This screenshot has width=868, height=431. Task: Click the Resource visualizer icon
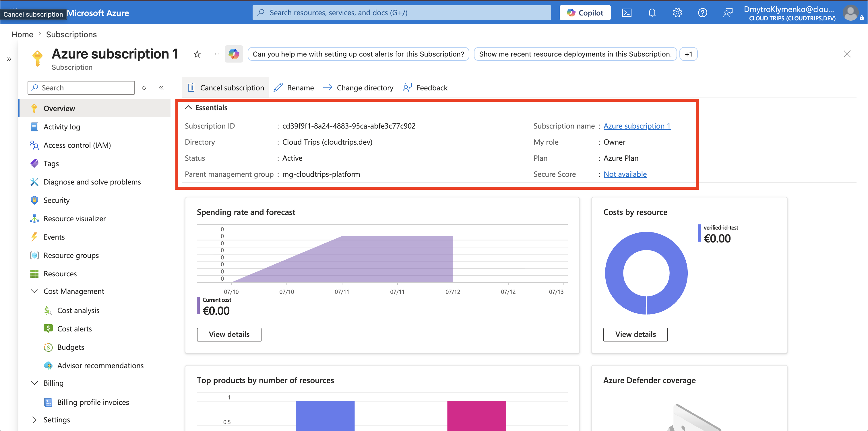click(34, 219)
